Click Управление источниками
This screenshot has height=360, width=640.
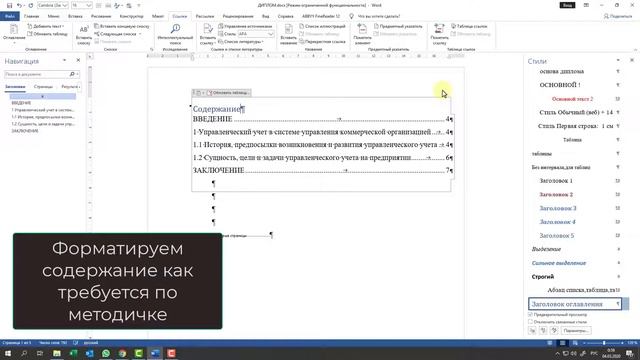(x=245, y=26)
